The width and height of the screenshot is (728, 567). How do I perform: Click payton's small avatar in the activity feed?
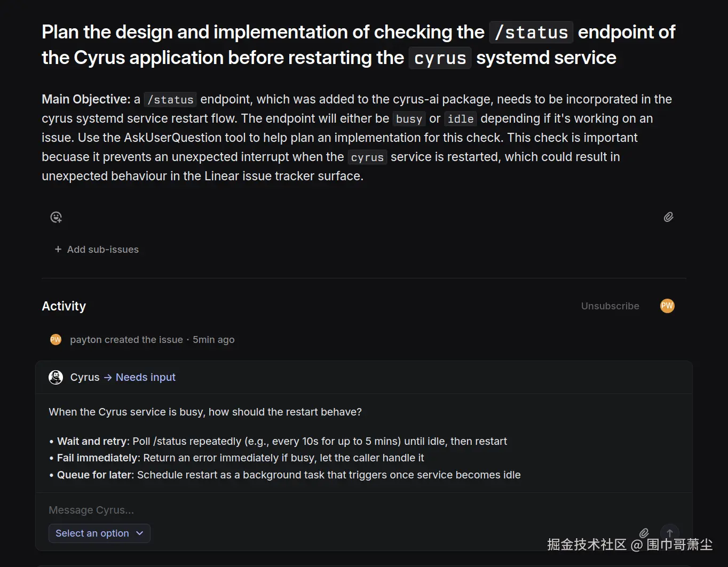click(56, 340)
